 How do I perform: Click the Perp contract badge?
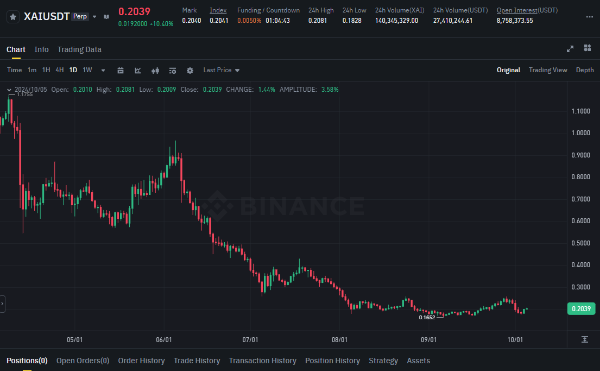(80, 16)
